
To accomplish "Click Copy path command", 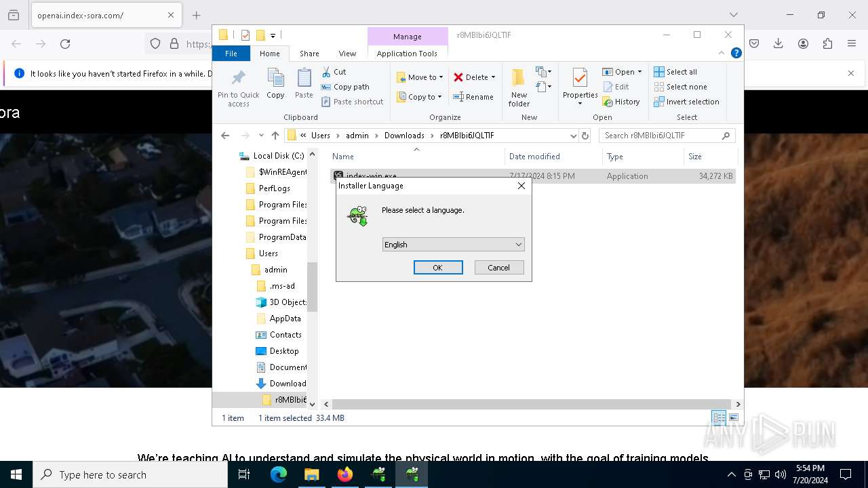I will (x=345, y=87).
